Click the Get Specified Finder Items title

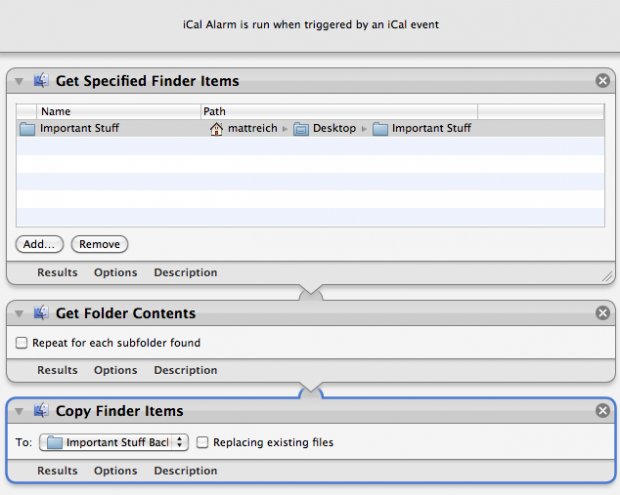click(x=147, y=81)
